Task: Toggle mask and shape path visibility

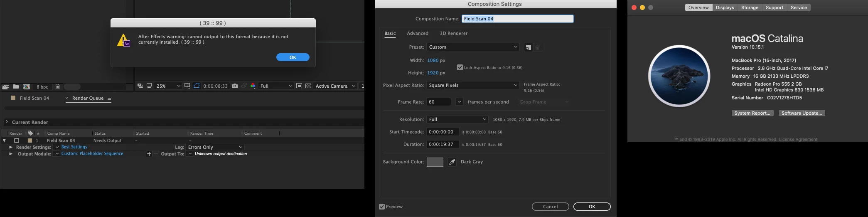Action: pyautogui.click(x=197, y=86)
